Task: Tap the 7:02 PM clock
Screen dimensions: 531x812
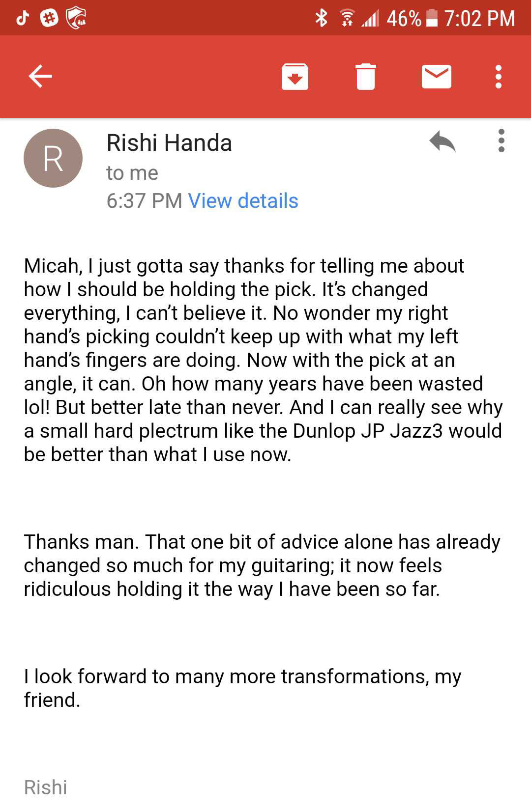Action: tap(479, 19)
